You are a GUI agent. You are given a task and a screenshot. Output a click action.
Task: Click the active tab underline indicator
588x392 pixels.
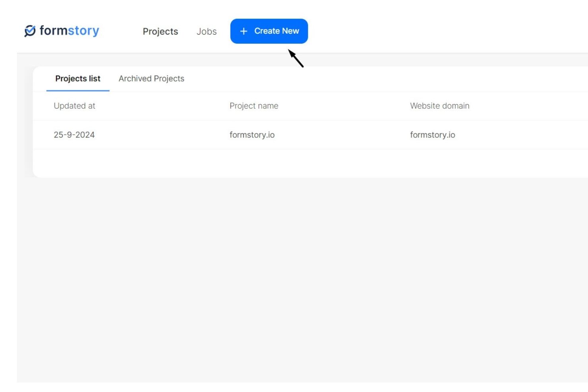pos(77,91)
